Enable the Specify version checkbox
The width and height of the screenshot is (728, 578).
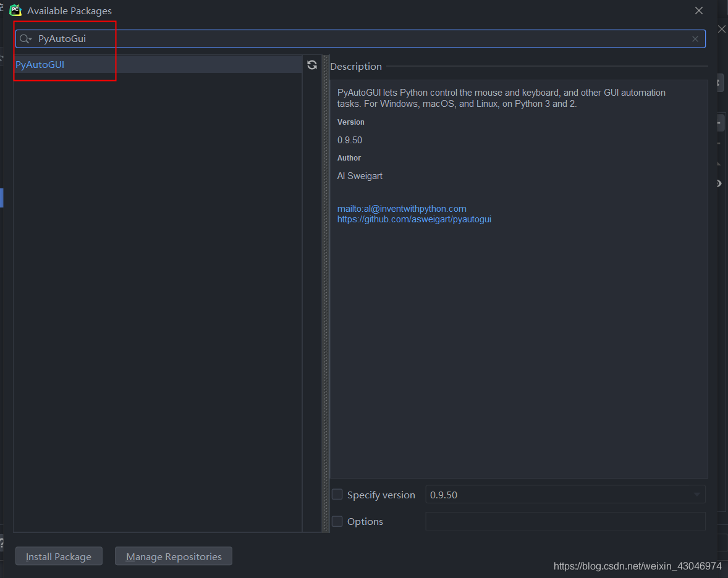(x=337, y=495)
